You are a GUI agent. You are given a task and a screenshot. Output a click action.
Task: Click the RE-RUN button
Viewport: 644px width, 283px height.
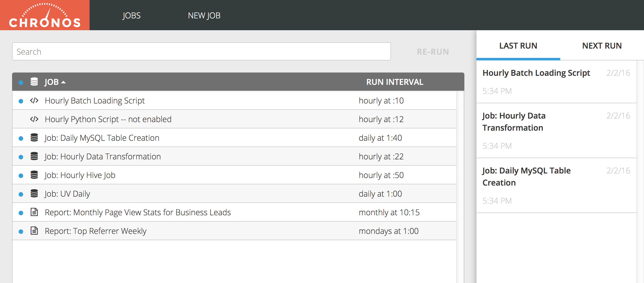433,52
